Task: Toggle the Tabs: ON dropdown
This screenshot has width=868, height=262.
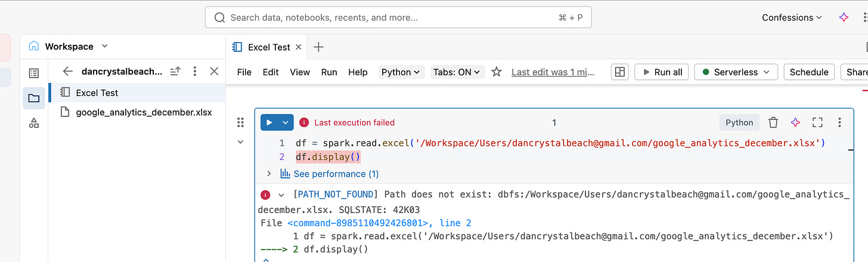Action: pyautogui.click(x=457, y=72)
